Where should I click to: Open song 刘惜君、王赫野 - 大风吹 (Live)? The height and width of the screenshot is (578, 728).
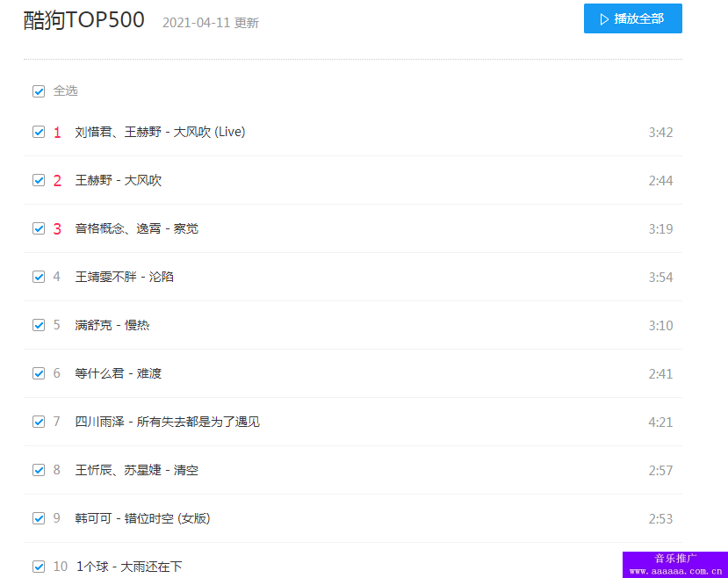pos(160,132)
